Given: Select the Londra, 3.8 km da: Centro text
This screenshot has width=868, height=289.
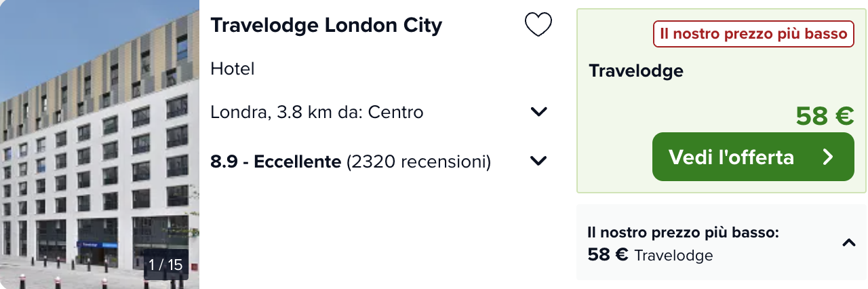Looking at the screenshot, I should coord(317,112).
